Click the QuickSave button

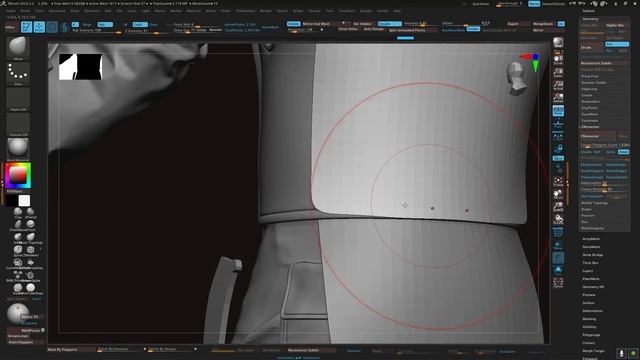[480, 4]
